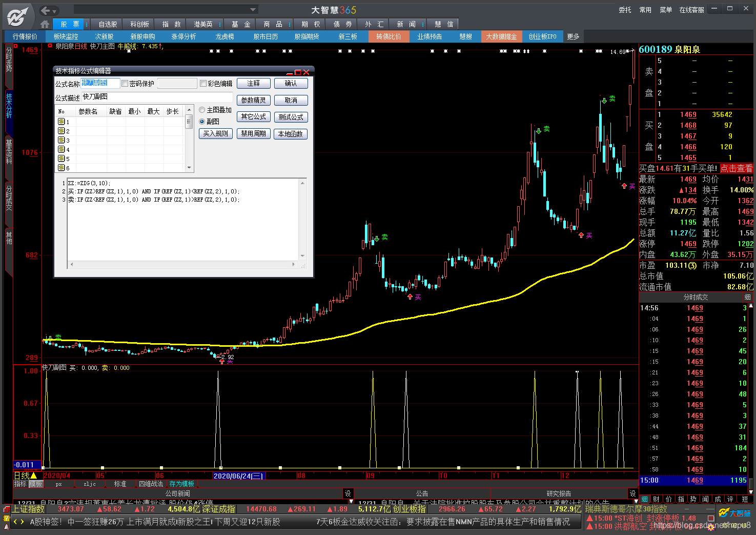Switch to the 转债比价 tab
The width and height of the screenshot is (756, 535).
[x=389, y=36]
